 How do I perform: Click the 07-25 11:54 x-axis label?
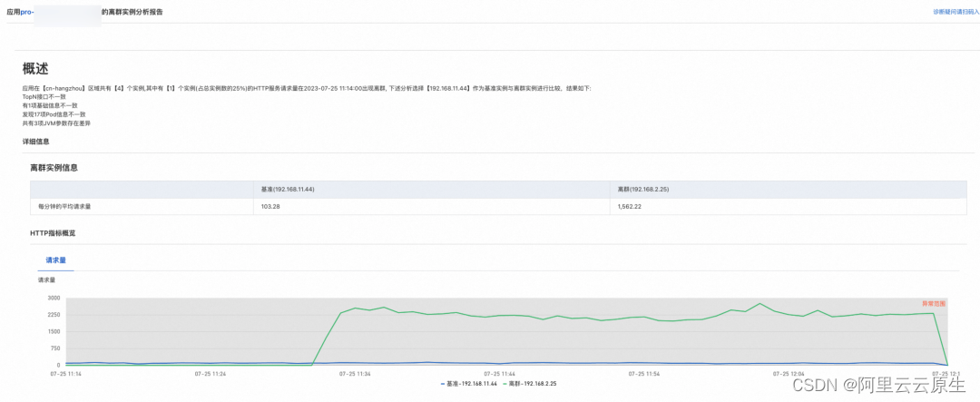644,373
